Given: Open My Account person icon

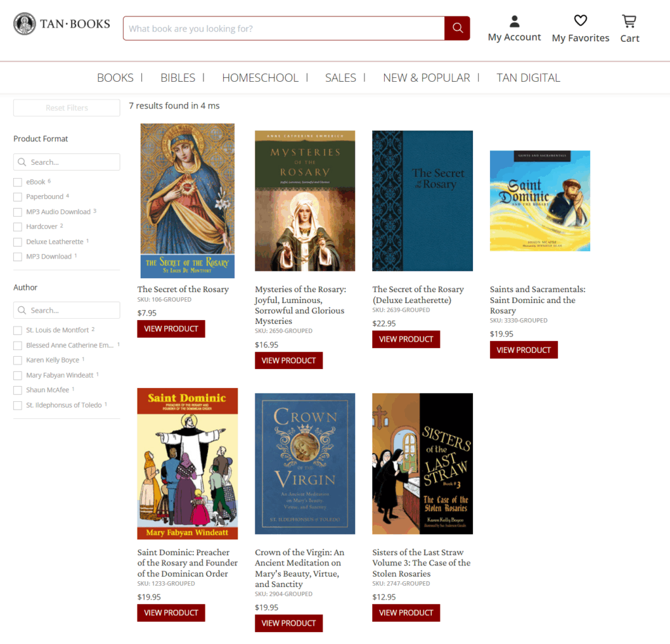Looking at the screenshot, I should click(x=514, y=21).
